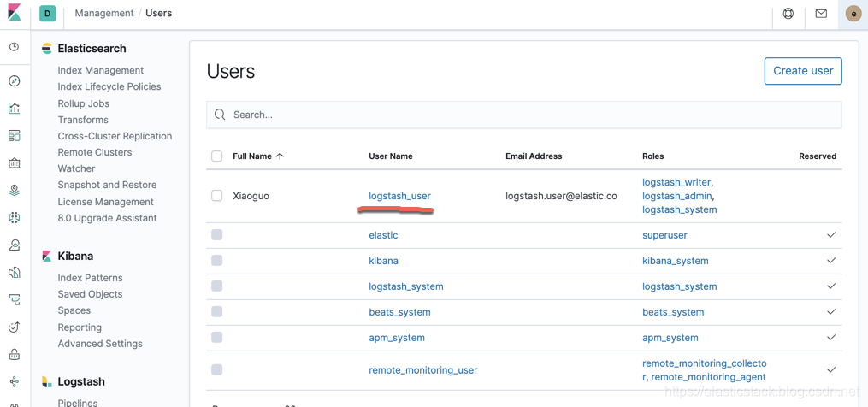
Task: Open the logstash_writer role link
Action: (677, 181)
